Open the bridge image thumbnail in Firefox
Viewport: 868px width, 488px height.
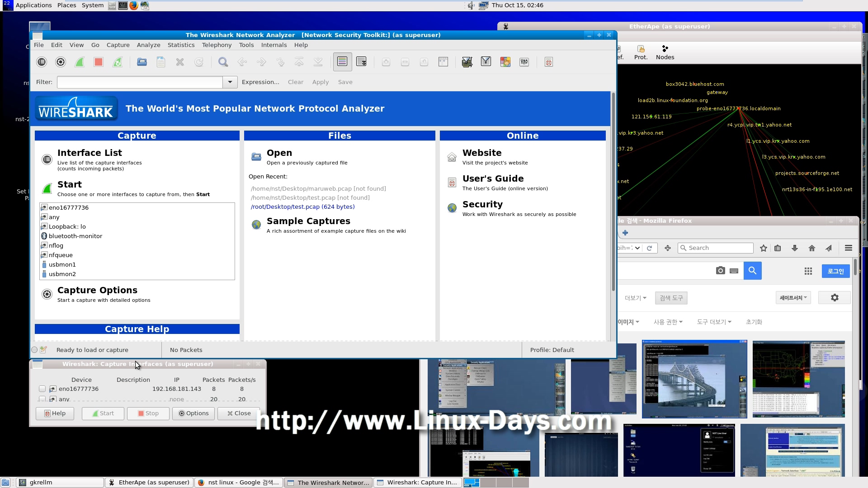[694, 379]
